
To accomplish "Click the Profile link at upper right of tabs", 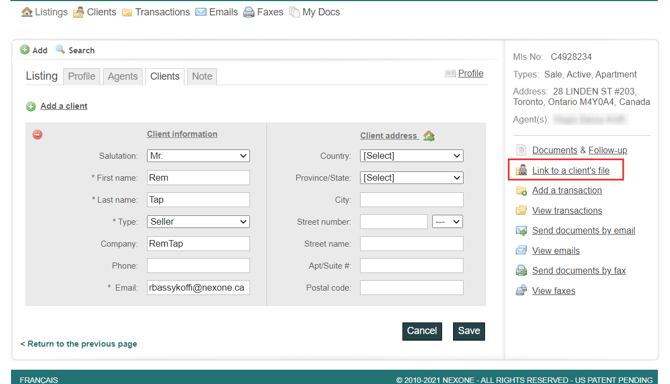I will [x=470, y=73].
